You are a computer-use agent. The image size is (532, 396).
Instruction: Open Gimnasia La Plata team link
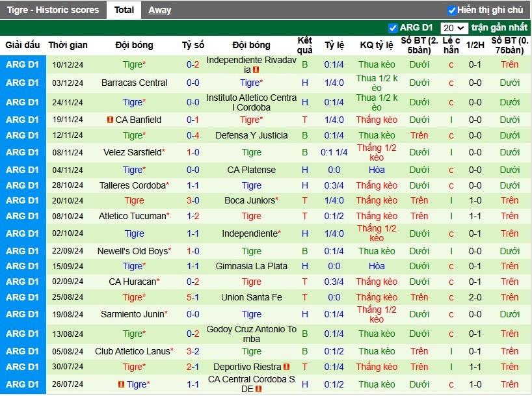(x=252, y=266)
